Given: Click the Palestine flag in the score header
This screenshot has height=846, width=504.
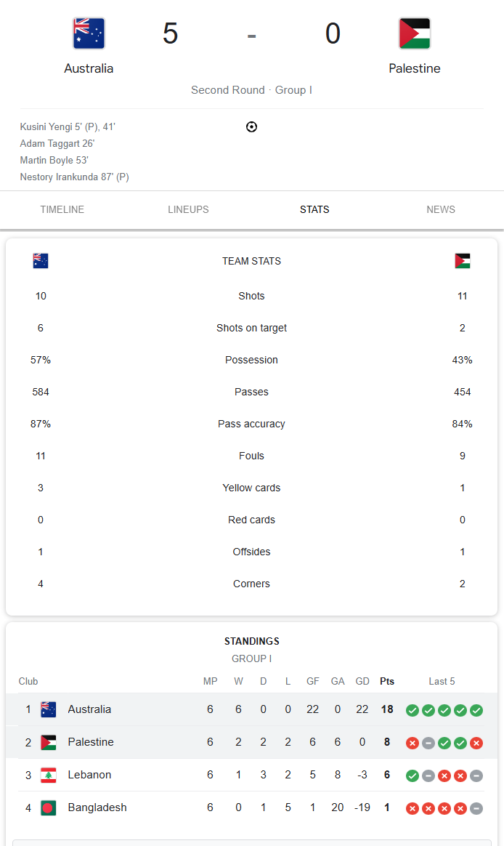Looking at the screenshot, I should [x=415, y=33].
